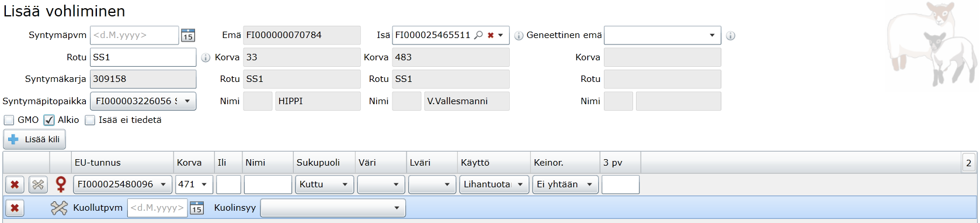
Task: Toggle the GMO checkbox
Action: (9, 120)
